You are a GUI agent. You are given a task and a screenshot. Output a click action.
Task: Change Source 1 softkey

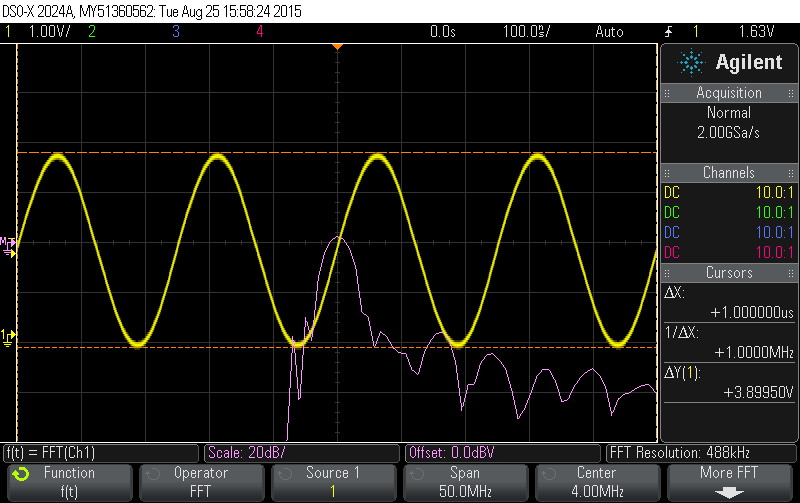pyautogui.click(x=334, y=482)
